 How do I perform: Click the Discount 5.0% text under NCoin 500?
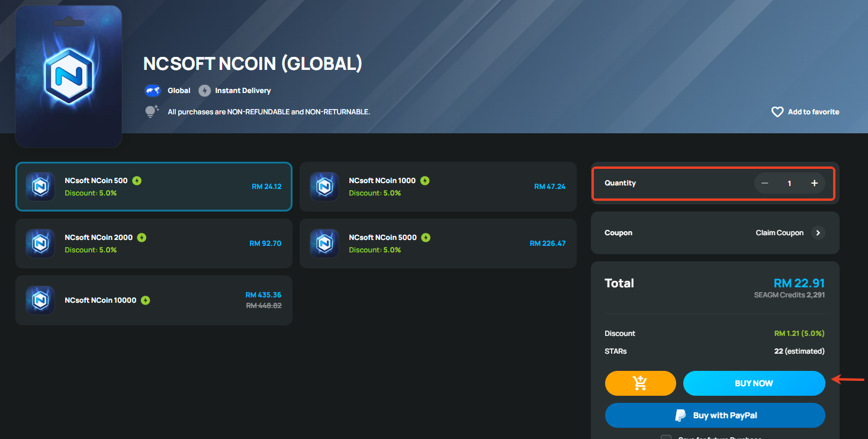coord(91,193)
